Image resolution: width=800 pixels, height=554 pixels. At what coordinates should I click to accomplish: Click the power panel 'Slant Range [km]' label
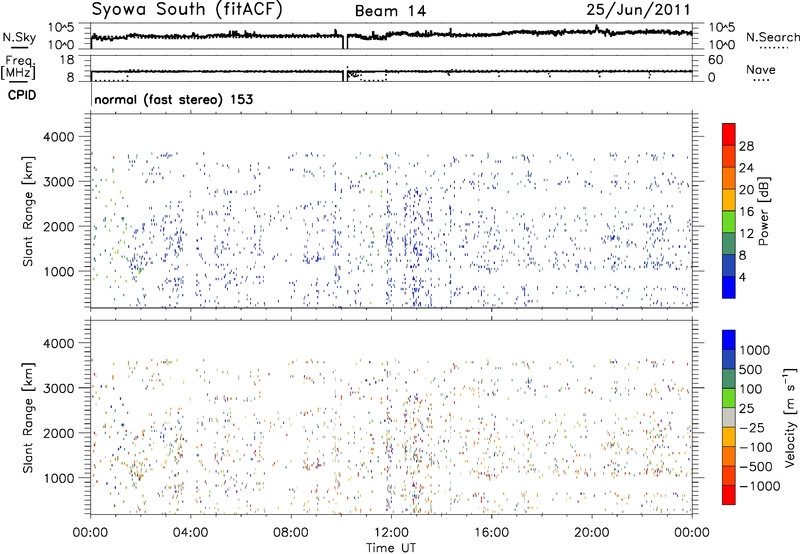[28, 211]
